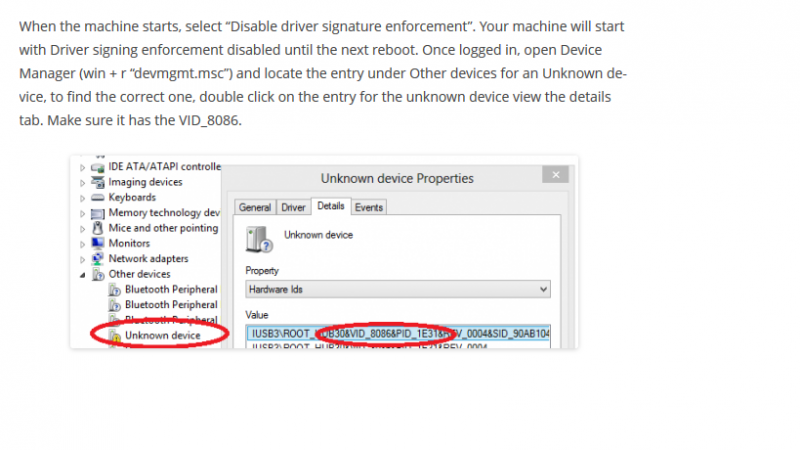This screenshot has height=450, width=800.
Task: Click the Network adapters icon
Action: [98, 258]
